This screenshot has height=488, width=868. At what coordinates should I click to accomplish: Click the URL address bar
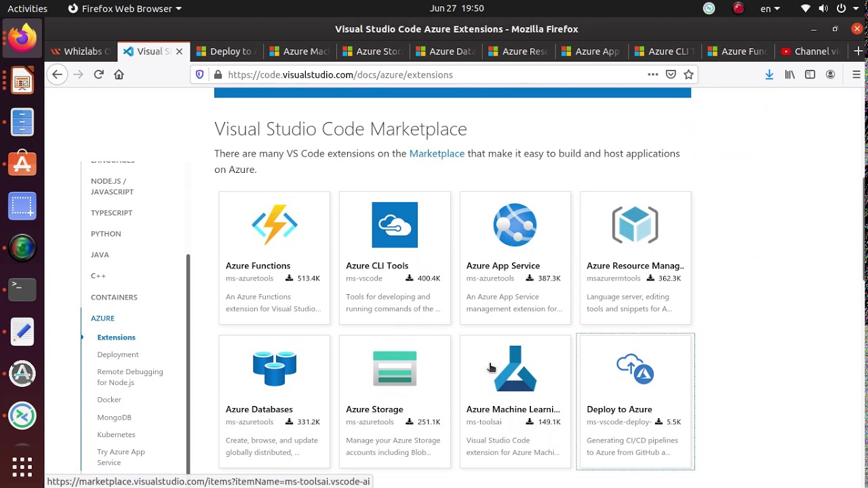coord(434,75)
